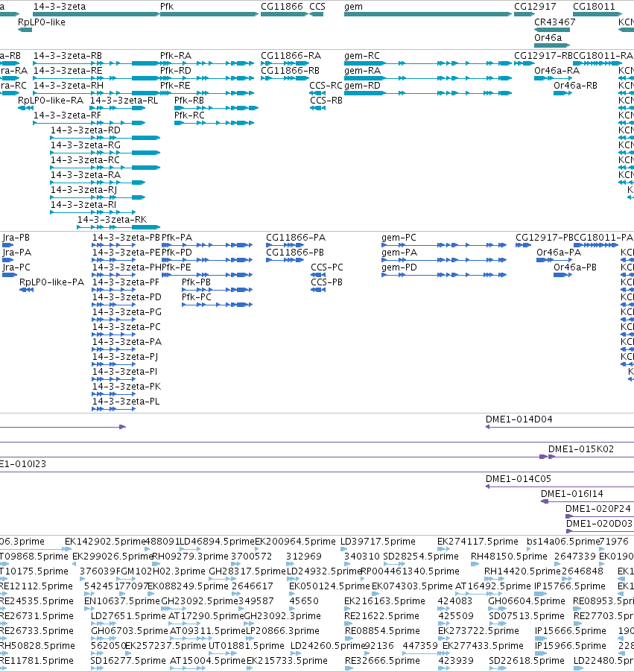The image size is (634, 672).
Task: Open transcript CCS-RC
Action: (326, 86)
